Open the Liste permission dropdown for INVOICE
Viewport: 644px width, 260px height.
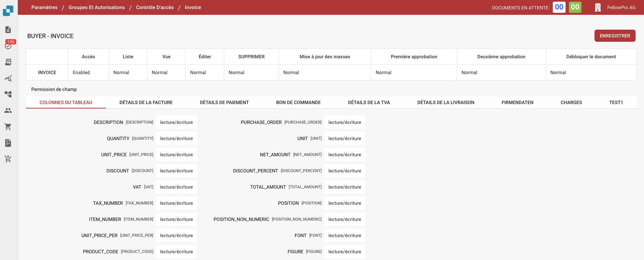pyautogui.click(x=128, y=72)
